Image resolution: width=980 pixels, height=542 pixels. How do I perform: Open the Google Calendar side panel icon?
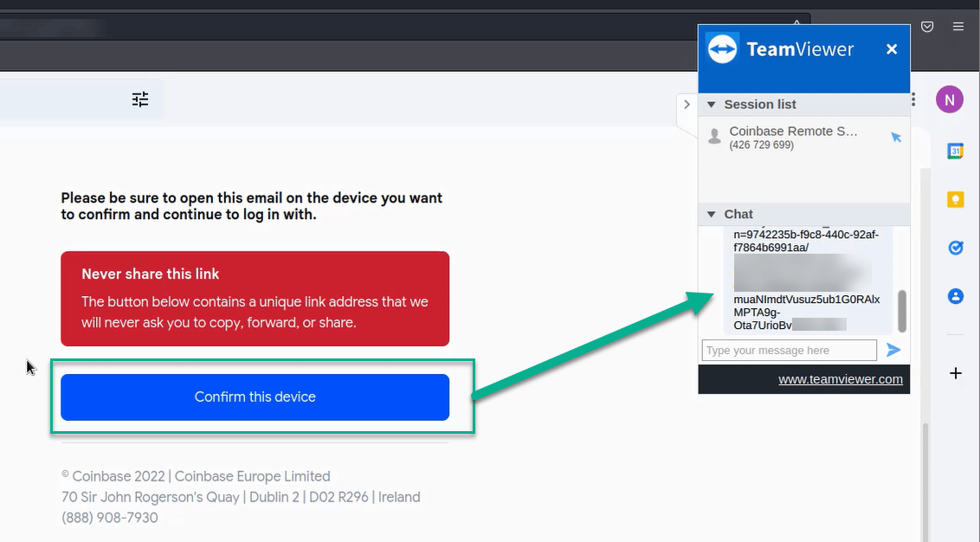click(955, 151)
